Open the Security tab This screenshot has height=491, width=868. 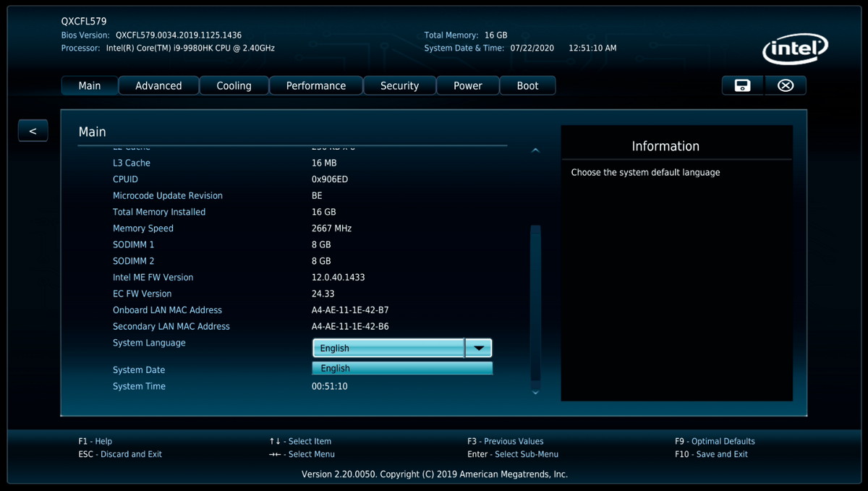(x=400, y=85)
